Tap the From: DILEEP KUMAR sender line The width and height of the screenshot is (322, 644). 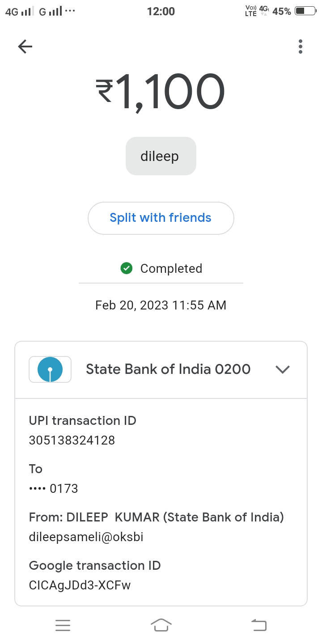(x=157, y=517)
